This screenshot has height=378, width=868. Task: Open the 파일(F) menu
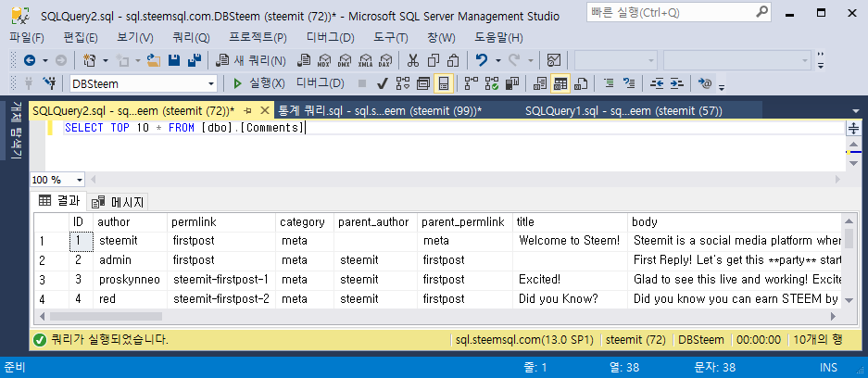tap(27, 38)
